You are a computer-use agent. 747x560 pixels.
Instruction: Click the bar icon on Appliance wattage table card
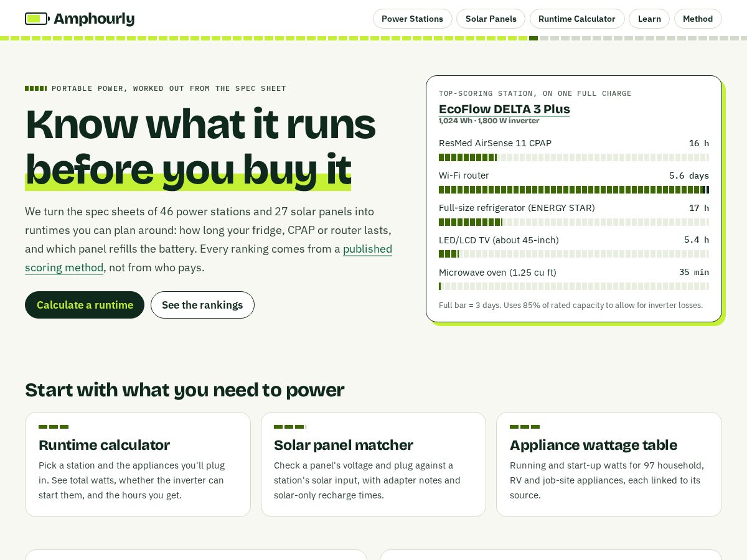pyautogui.click(x=525, y=427)
